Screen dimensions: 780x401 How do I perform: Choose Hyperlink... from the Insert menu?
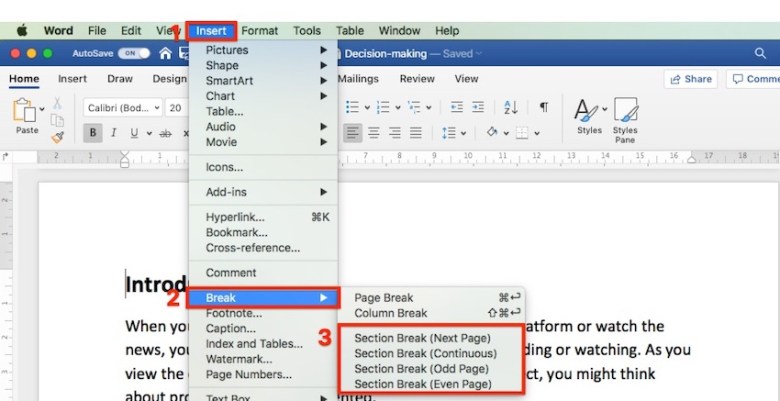point(264,217)
